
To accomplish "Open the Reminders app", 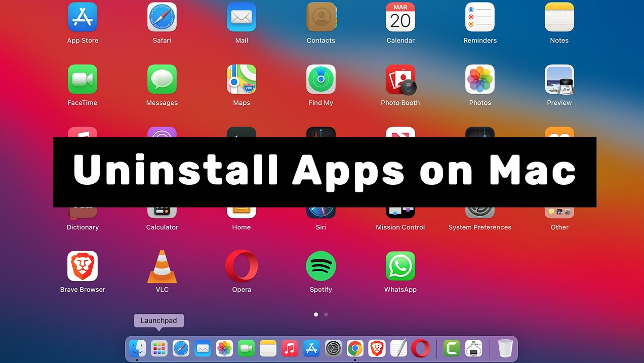I will click(x=480, y=17).
